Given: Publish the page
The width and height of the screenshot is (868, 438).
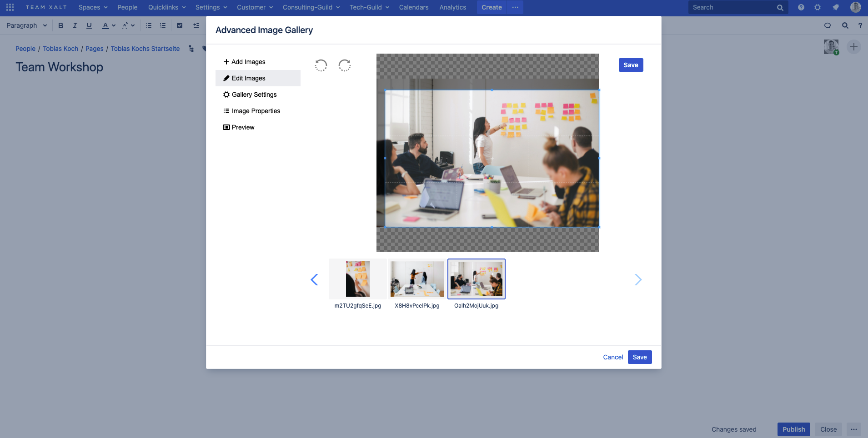Looking at the screenshot, I should 794,429.
